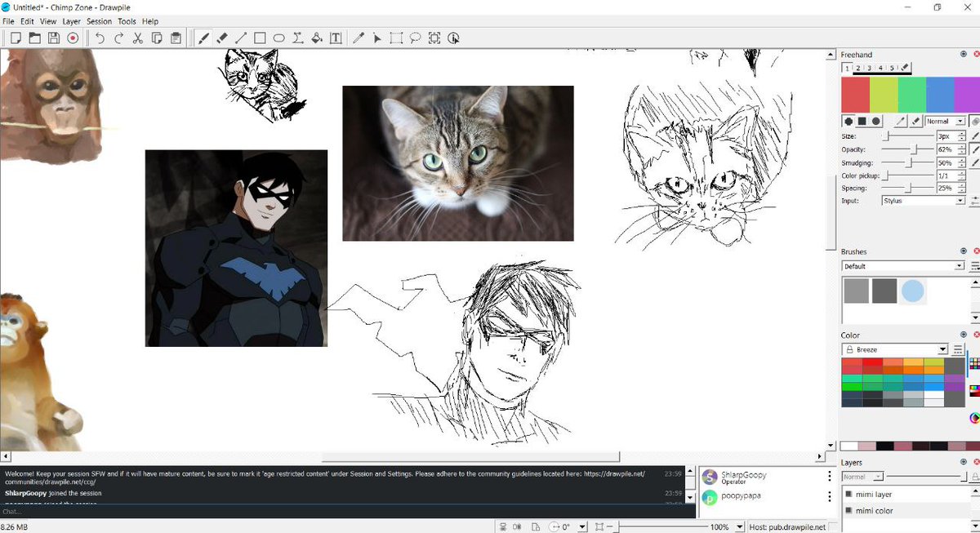
Task: Select the Zoom tool
Action: 434,38
